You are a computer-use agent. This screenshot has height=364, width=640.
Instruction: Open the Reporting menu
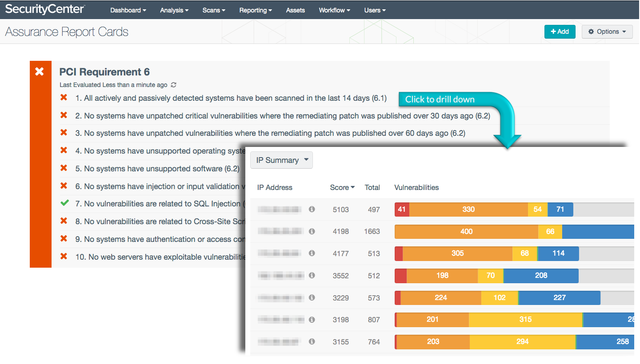pos(256,10)
